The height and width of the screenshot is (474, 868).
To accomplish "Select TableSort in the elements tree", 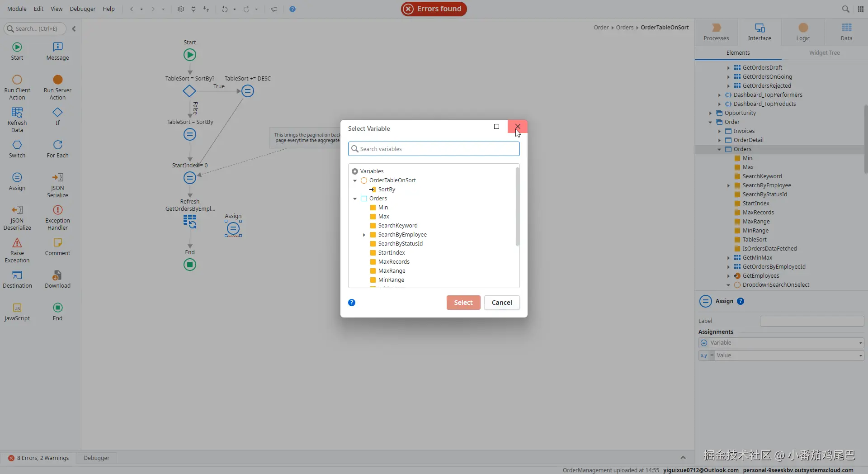I will pyautogui.click(x=755, y=240).
